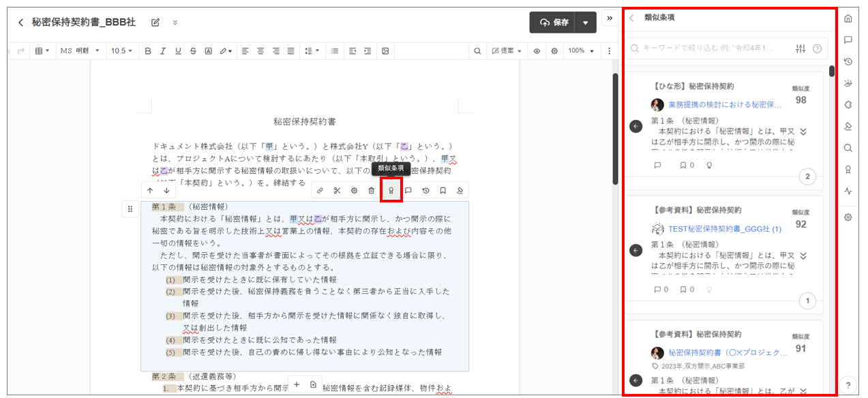Insert image using the toolbar picture icon
This screenshot has width=868, height=398.
click(385, 51)
